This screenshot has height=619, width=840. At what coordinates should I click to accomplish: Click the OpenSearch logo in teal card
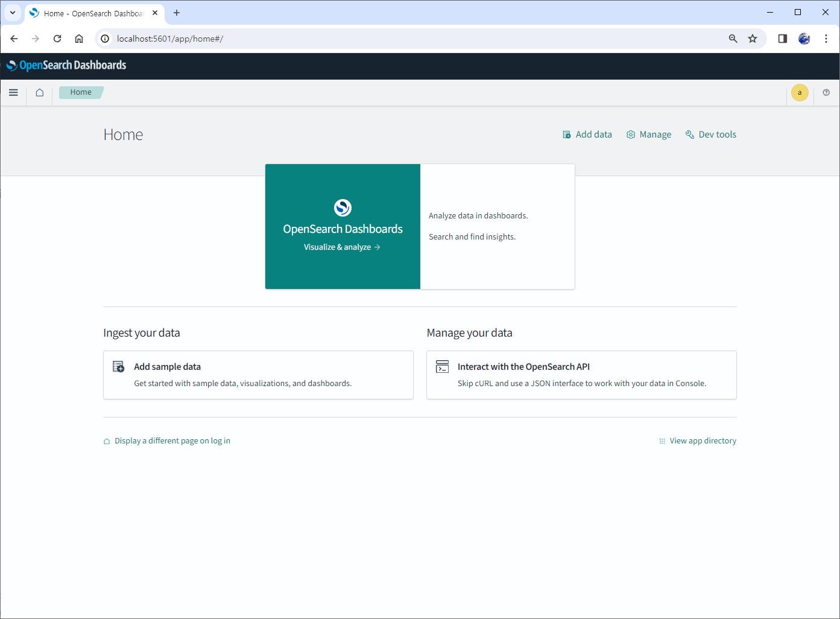[x=343, y=208]
